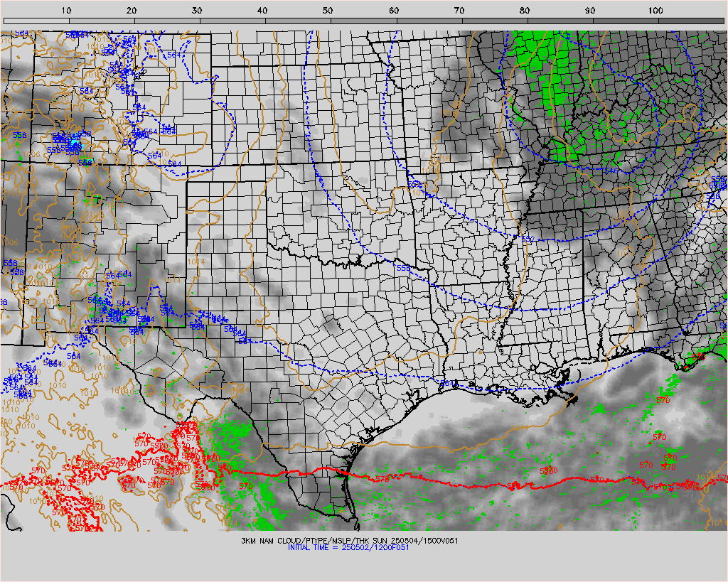The image size is (728, 582).
Task: Pick the dark swatch between 90 and 100
Action: (x=626, y=21)
